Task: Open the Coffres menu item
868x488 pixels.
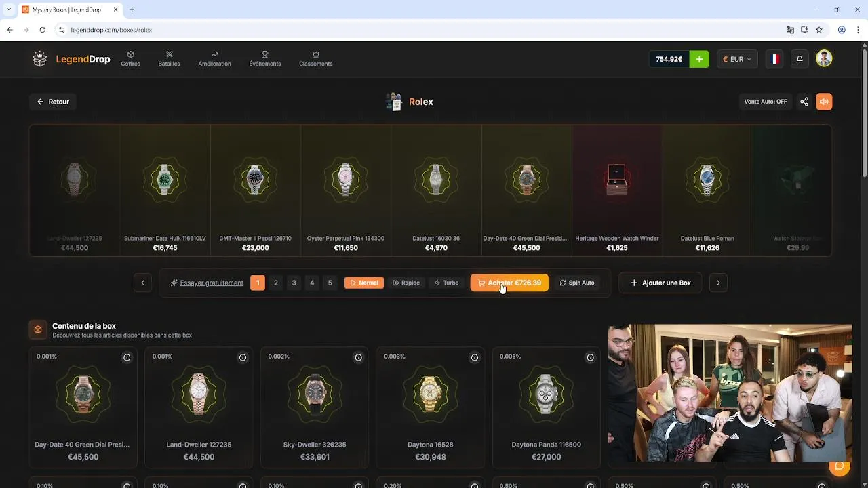Action: tap(130, 59)
